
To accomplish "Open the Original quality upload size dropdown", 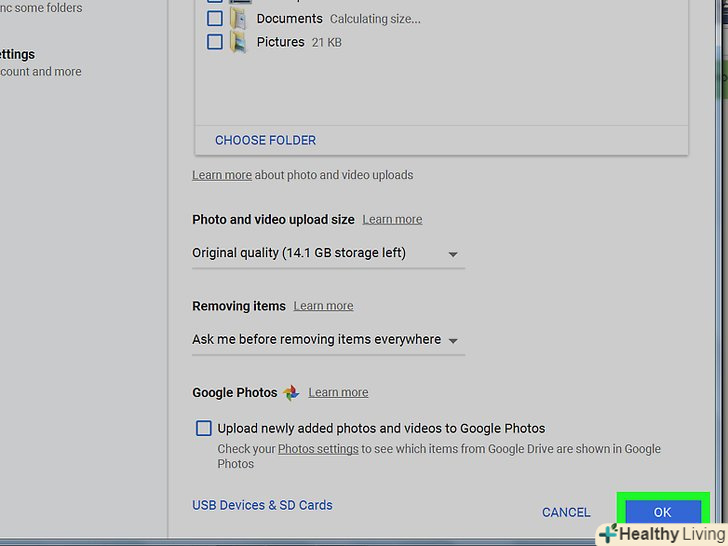I will pyautogui.click(x=327, y=254).
